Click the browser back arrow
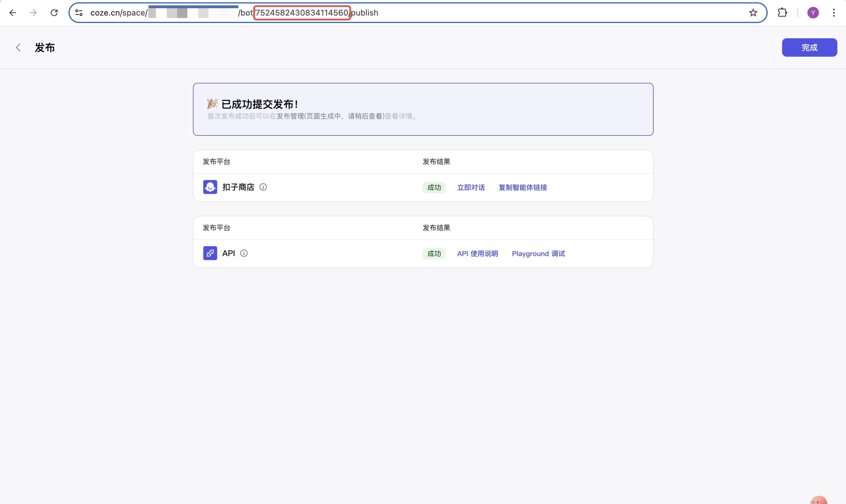 point(13,13)
